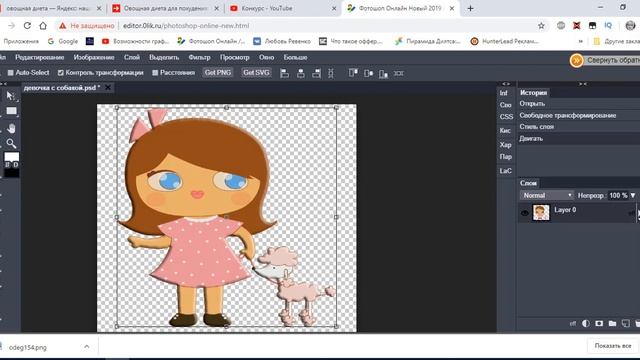Click the browser reload icon

click(x=27, y=26)
